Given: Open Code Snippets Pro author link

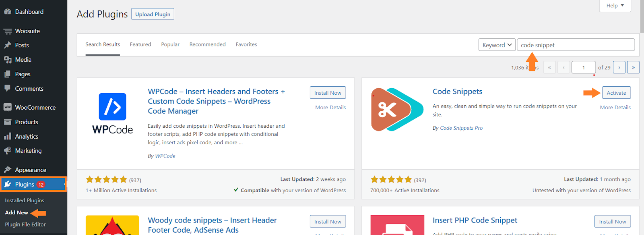Looking at the screenshot, I should pos(461,128).
